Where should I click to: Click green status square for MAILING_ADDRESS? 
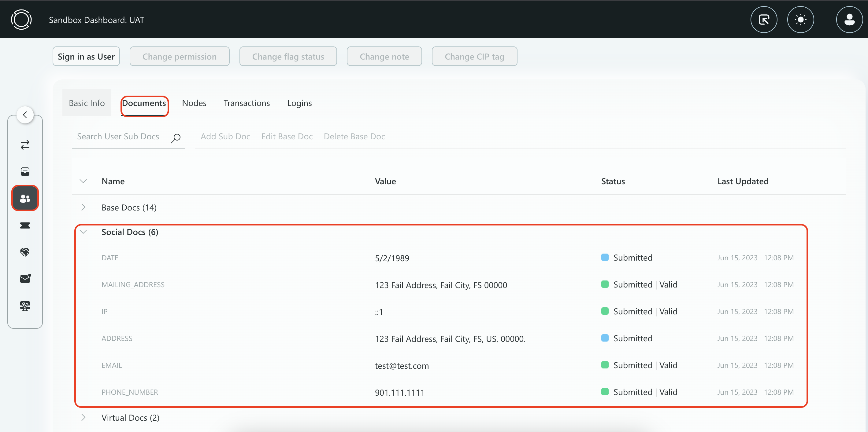point(604,284)
